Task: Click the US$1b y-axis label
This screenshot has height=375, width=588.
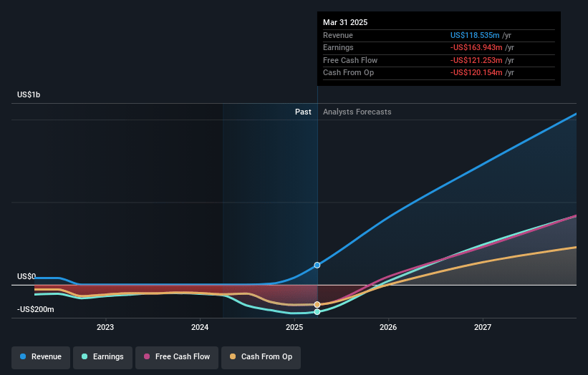Action: [29, 94]
